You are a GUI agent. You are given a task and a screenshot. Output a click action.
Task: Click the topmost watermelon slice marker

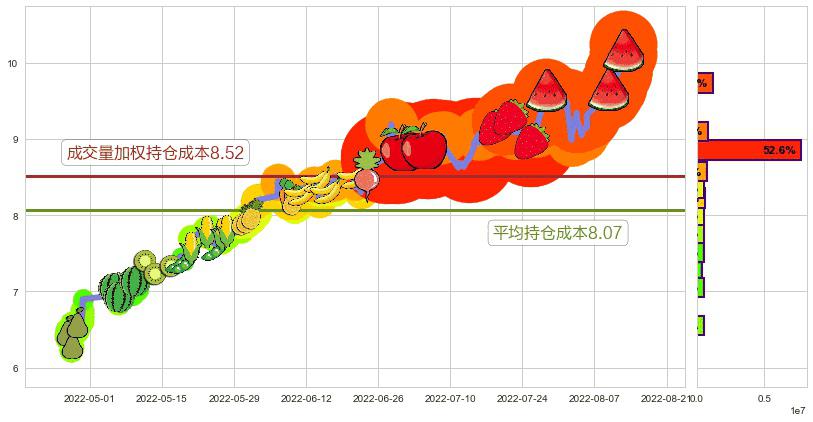pyautogui.click(x=623, y=49)
